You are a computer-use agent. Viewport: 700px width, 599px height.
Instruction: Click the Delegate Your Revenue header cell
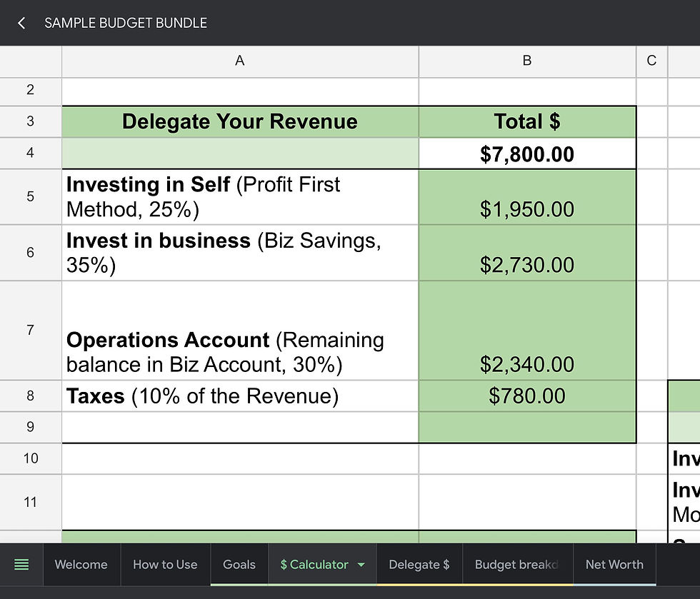coord(240,121)
